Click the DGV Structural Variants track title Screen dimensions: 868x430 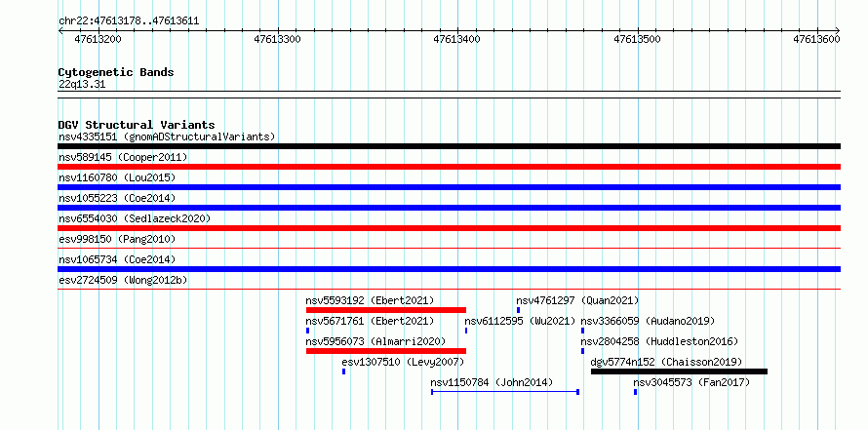(137, 125)
